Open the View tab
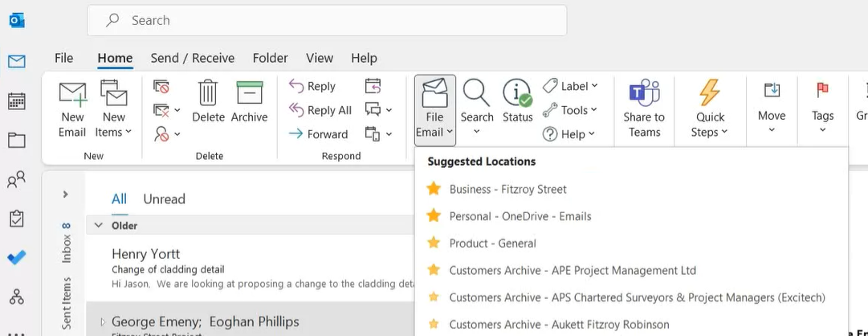Screen dimensions: 868x336 (320, 58)
